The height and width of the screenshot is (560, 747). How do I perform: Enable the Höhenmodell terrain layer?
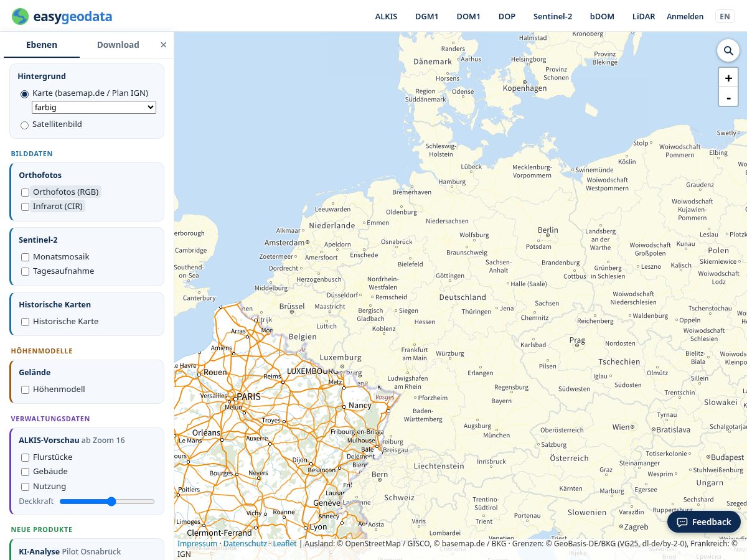(x=26, y=390)
